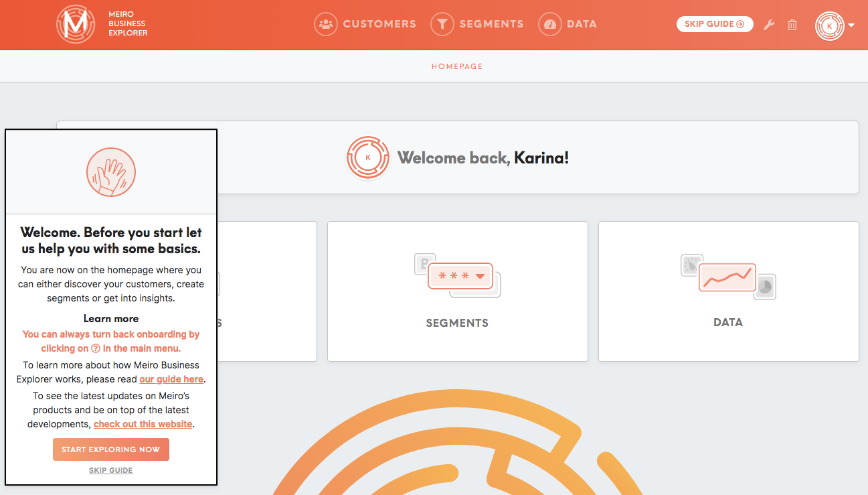Click the Customers people icon in header
This screenshot has width=868, height=495.
point(326,24)
